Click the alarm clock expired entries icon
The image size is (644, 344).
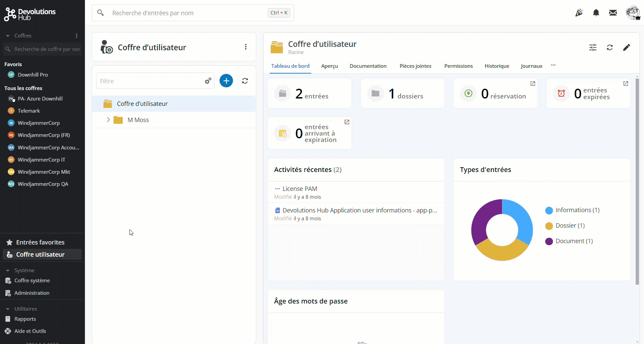(x=561, y=93)
